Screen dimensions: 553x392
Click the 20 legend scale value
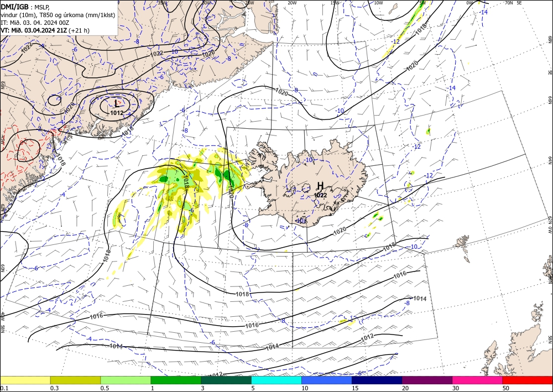click(x=405, y=388)
